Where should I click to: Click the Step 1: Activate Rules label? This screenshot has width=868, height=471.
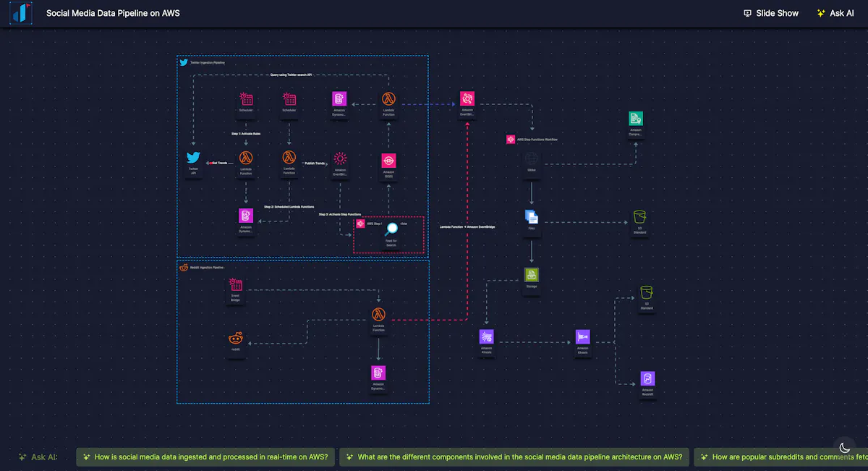click(x=245, y=134)
